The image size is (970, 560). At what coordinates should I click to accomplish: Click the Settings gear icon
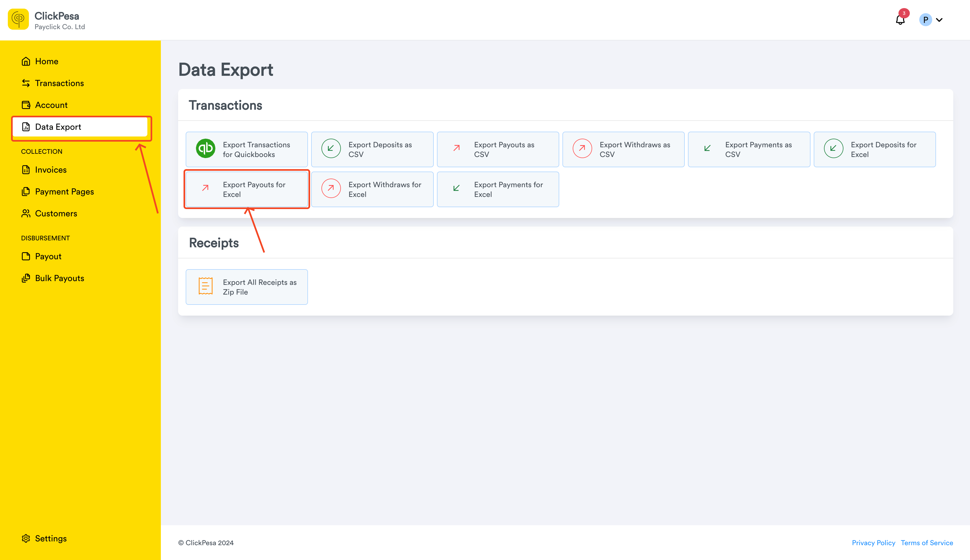click(x=26, y=538)
